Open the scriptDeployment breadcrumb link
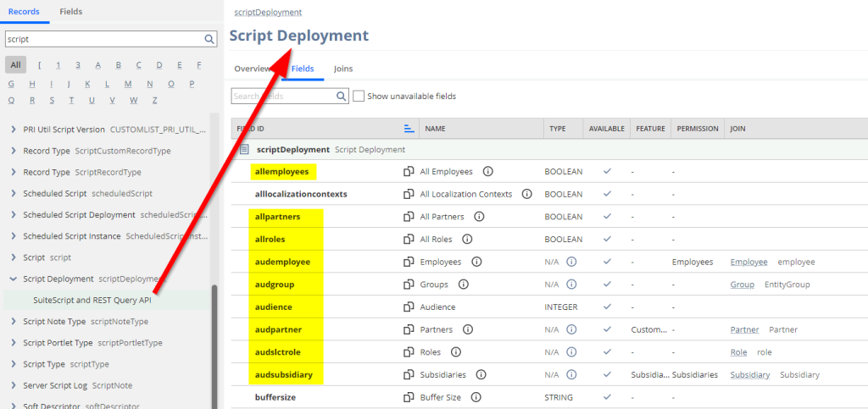 pos(269,12)
